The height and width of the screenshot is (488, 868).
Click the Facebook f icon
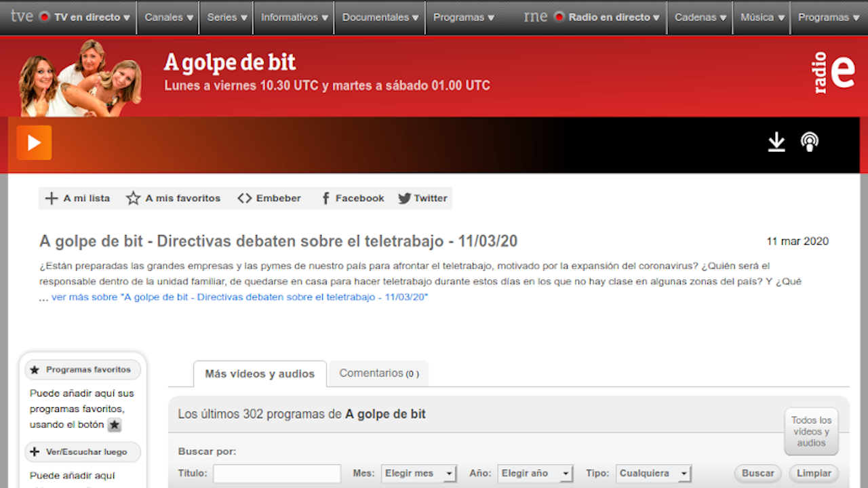click(326, 199)
